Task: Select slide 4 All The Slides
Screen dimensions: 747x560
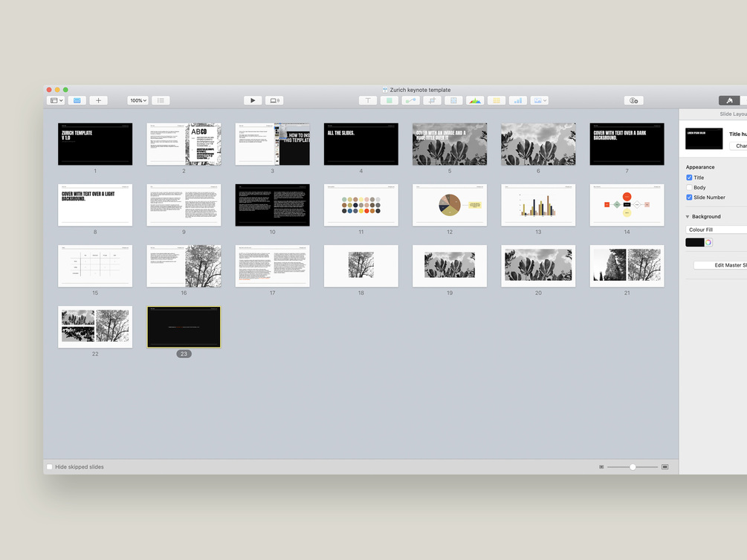Action: point(361,144)
